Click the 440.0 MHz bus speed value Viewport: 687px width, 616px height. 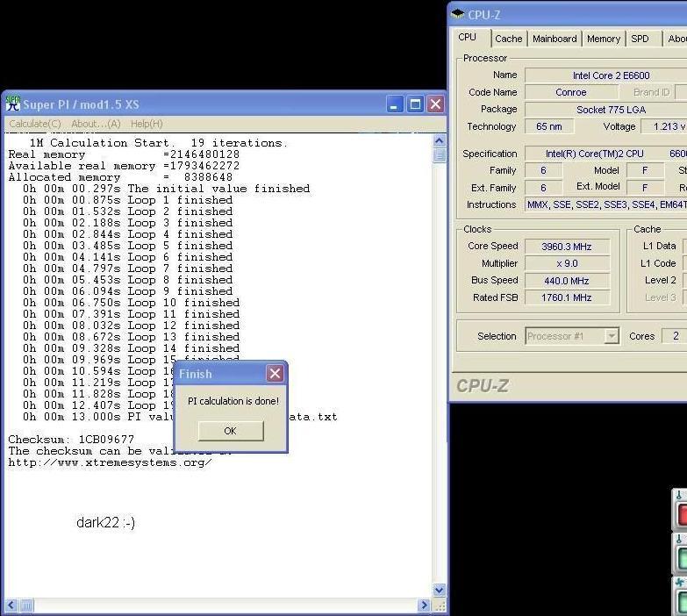[x=567, y=281]
